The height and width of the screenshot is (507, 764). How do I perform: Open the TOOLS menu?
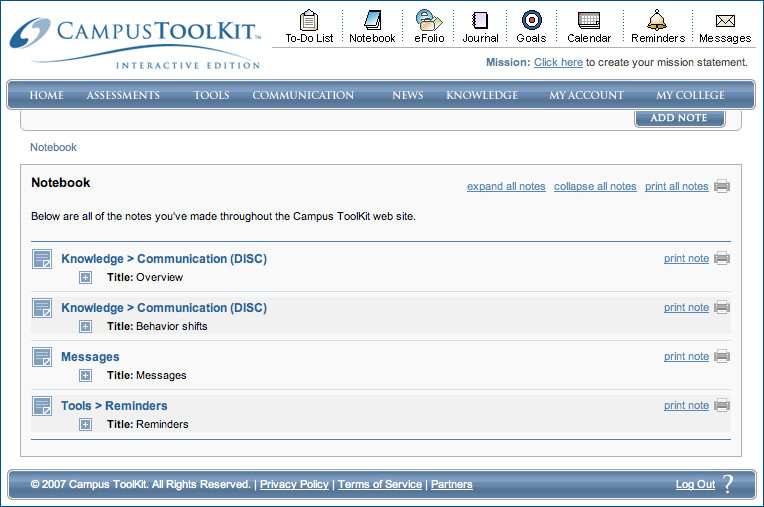[211, 95]
